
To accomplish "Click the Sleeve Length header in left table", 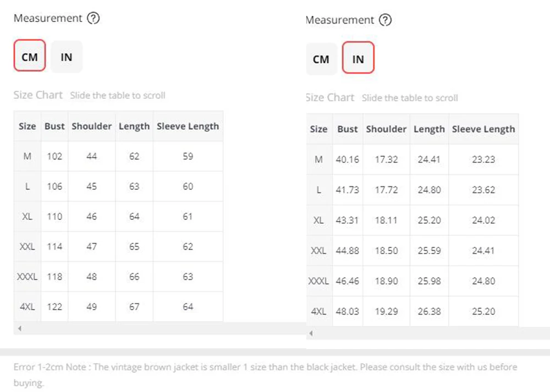I will (x=188, y=126).
